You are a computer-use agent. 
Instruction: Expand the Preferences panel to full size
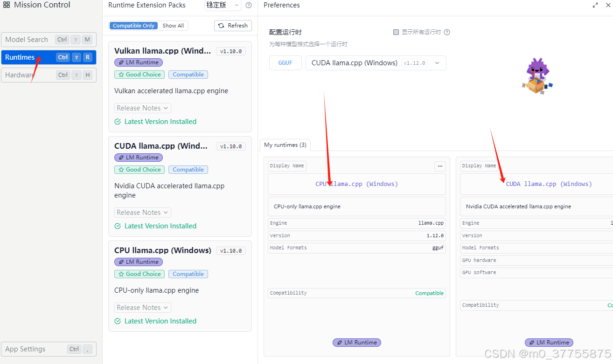click(595, 5)
